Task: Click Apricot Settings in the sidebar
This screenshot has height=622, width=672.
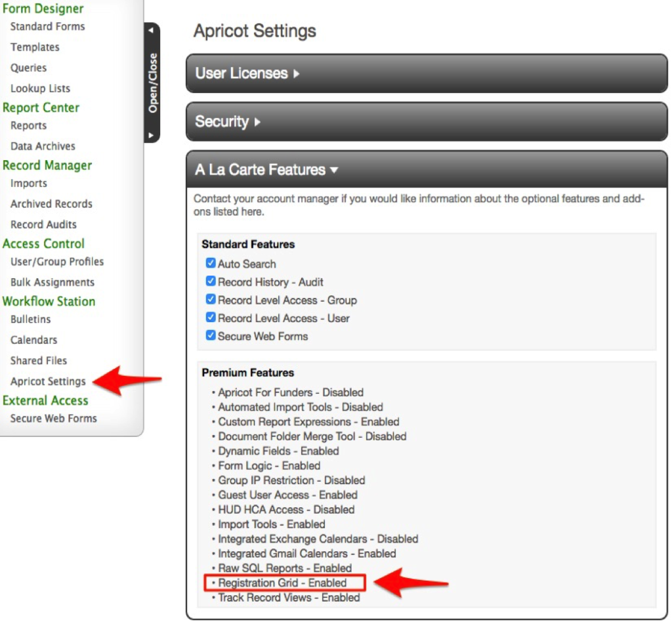Action: 49,381
